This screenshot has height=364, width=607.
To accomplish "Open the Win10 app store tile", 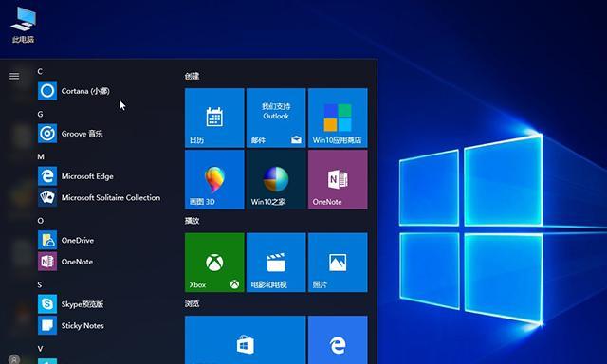I will tap(338, 118).
